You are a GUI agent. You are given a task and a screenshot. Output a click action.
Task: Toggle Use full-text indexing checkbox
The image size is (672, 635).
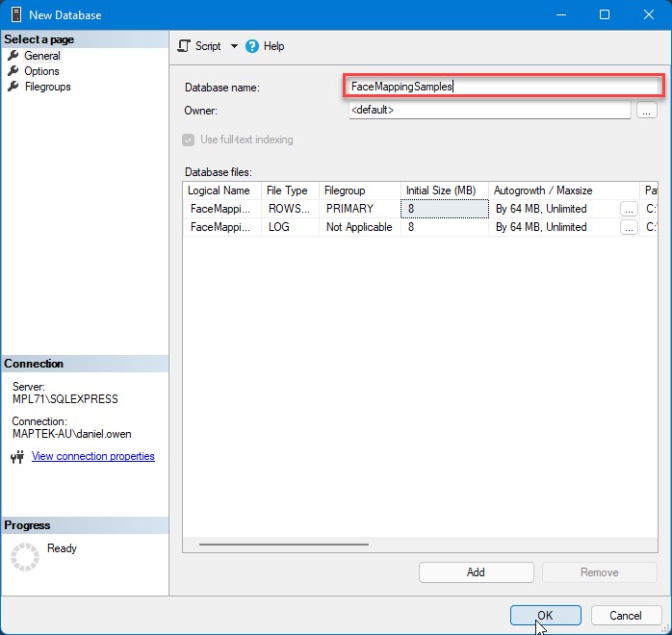pos(189,140)
